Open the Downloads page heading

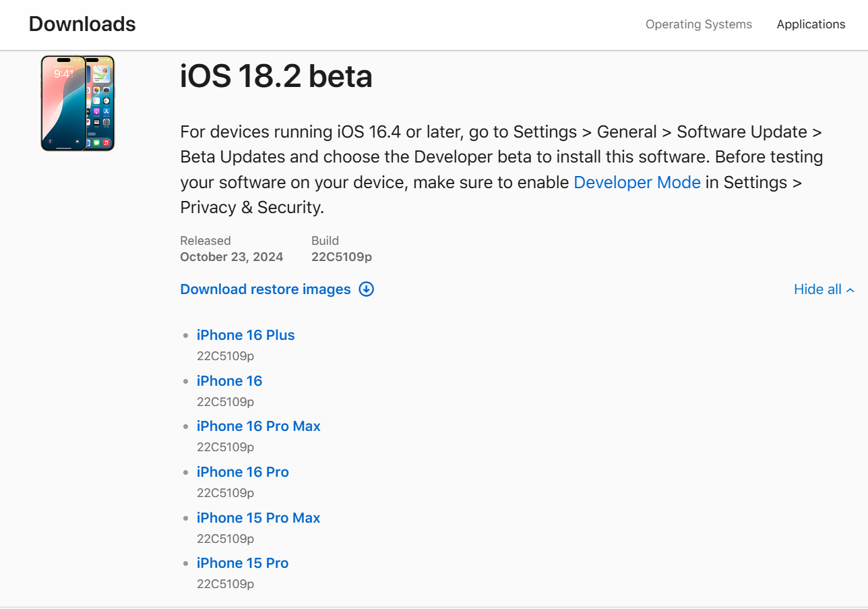(82, 24)
